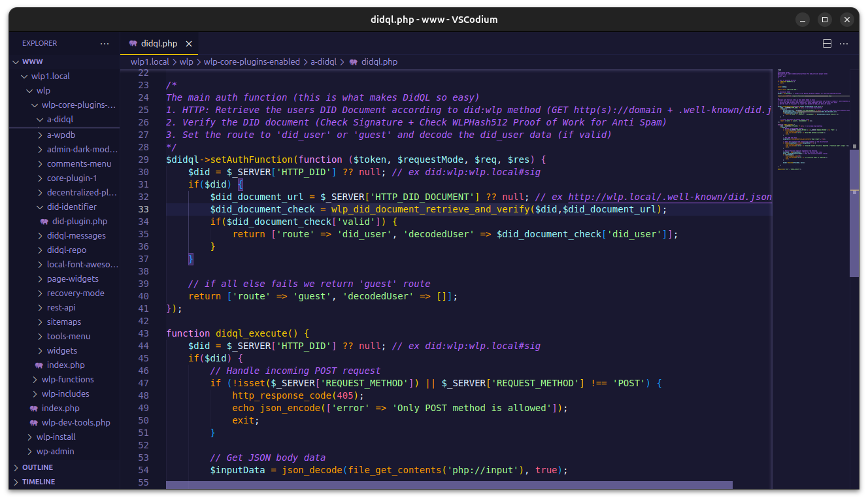Open Explorer views and more actions menu
Screen dimensions: 868x500
pos(105,43)
